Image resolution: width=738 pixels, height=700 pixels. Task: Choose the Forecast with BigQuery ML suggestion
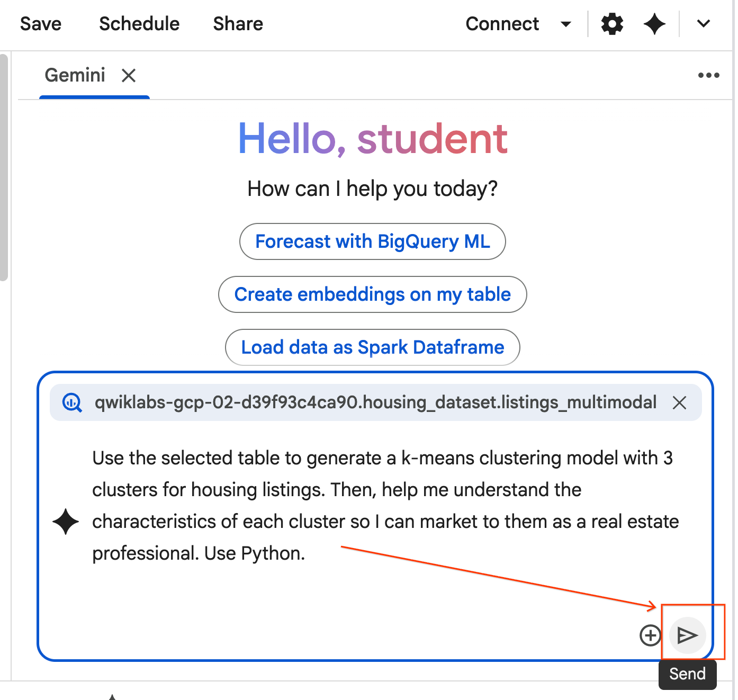(x=372, y=241)
